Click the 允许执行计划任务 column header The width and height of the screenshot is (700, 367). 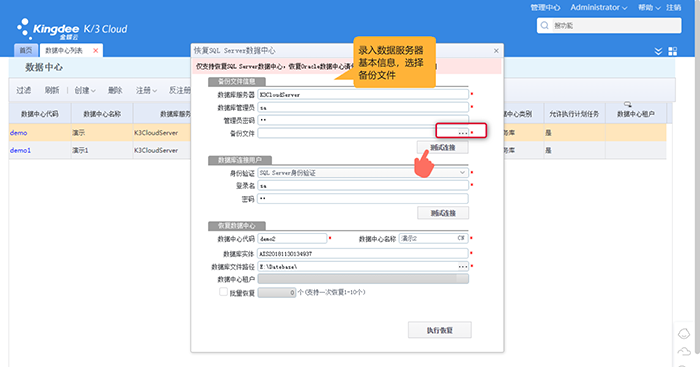point(574,114)
